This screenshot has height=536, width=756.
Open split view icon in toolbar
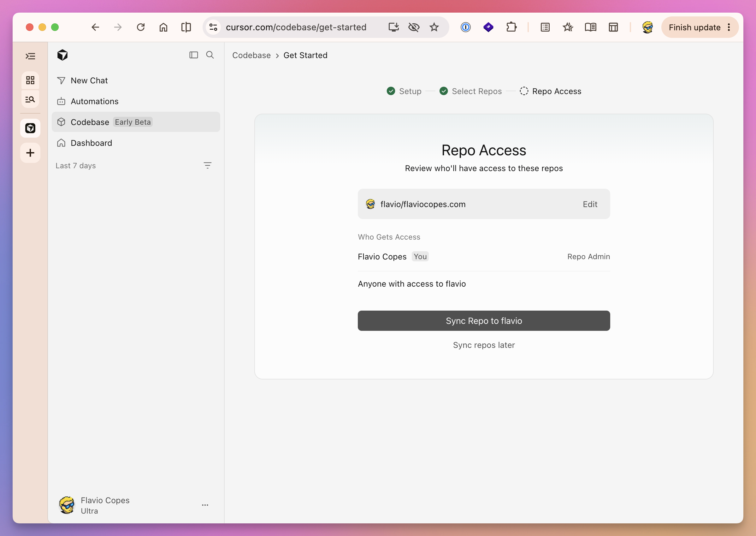(186, 27)
